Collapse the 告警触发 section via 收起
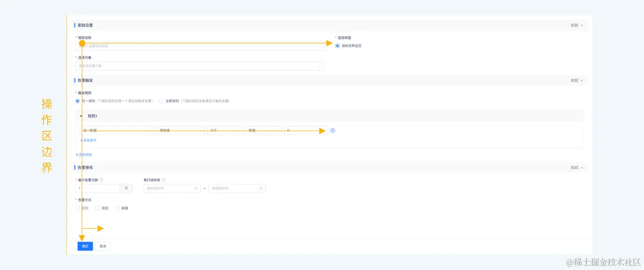644x270 pixels. click(x=577, y=81)
